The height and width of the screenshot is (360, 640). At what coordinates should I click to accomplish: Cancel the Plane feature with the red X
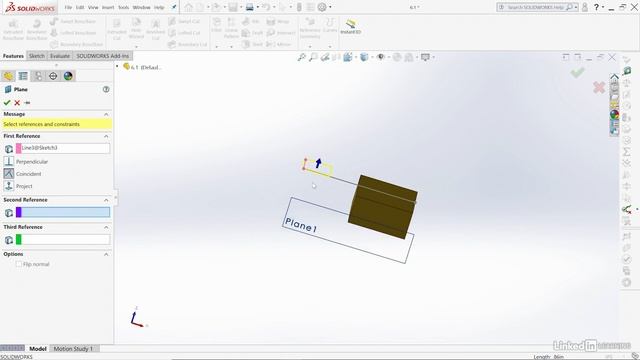[x=17, y=103]
